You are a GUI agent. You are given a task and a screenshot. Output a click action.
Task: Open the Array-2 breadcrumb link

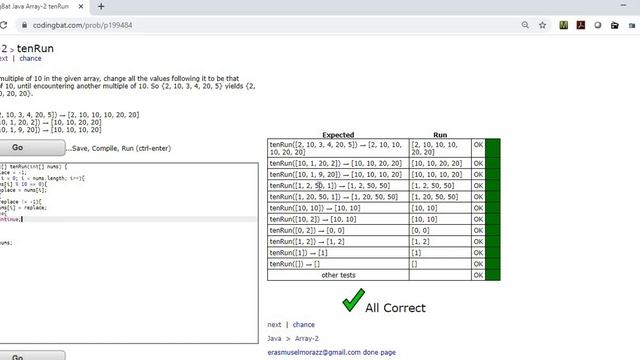pyautogui.click(x=307, y=338)
